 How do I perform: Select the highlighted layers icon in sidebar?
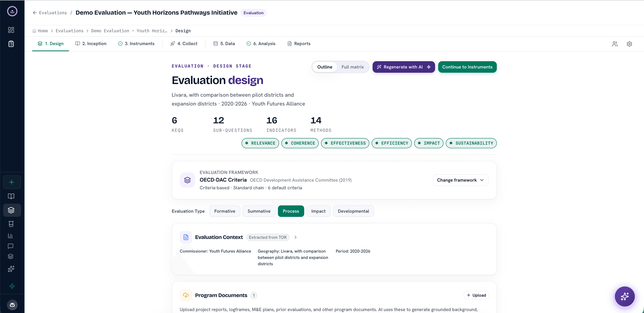pos(12,210)
